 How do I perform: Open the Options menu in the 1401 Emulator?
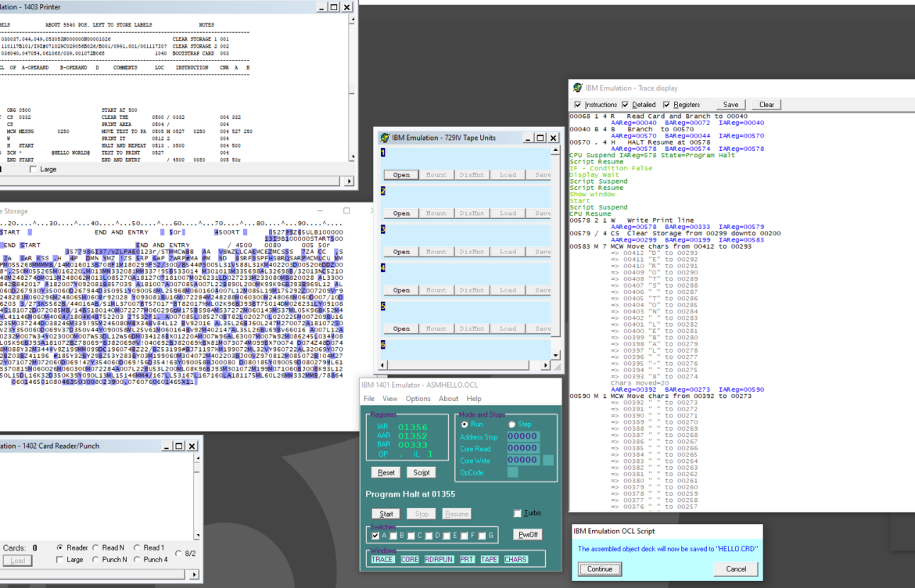click(418, 399)
